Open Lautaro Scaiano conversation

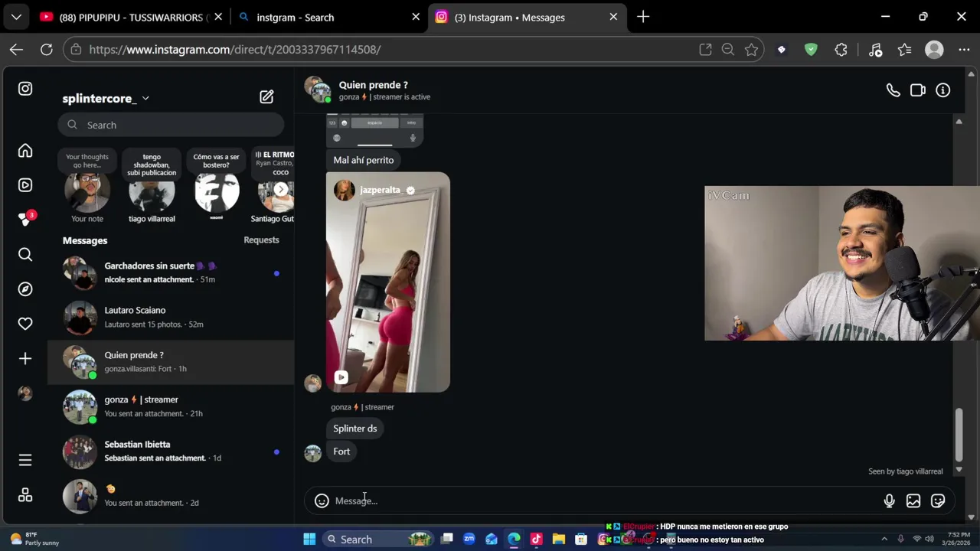click(171, 317)
